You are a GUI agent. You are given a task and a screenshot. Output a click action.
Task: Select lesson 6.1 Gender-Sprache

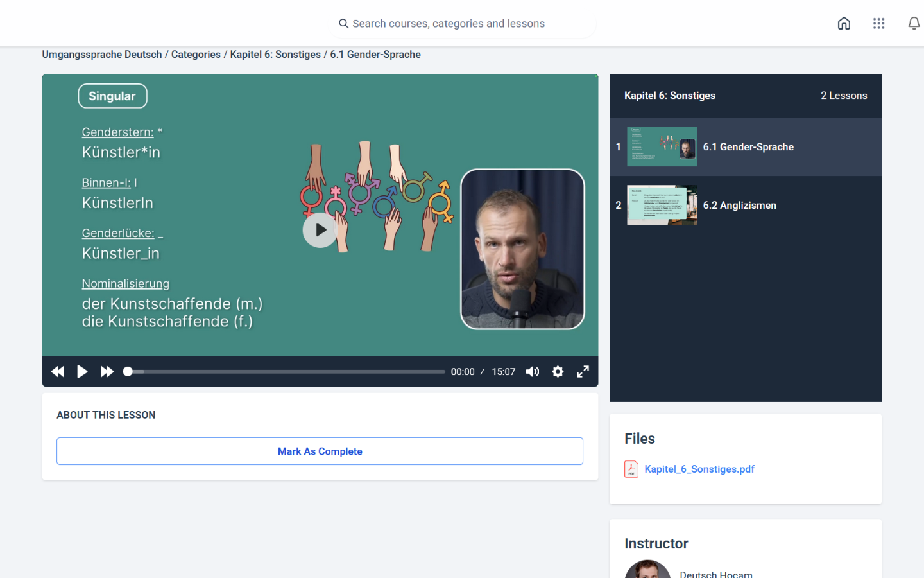click(x=748, y=147)
